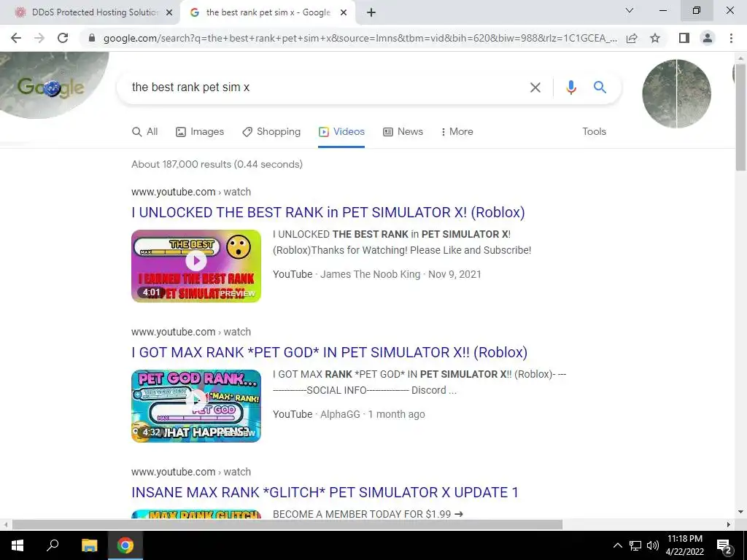Open 'I GOT MAX RANK *PET GOD*' link
The image size is (747, 560).
tap(329, 352)
